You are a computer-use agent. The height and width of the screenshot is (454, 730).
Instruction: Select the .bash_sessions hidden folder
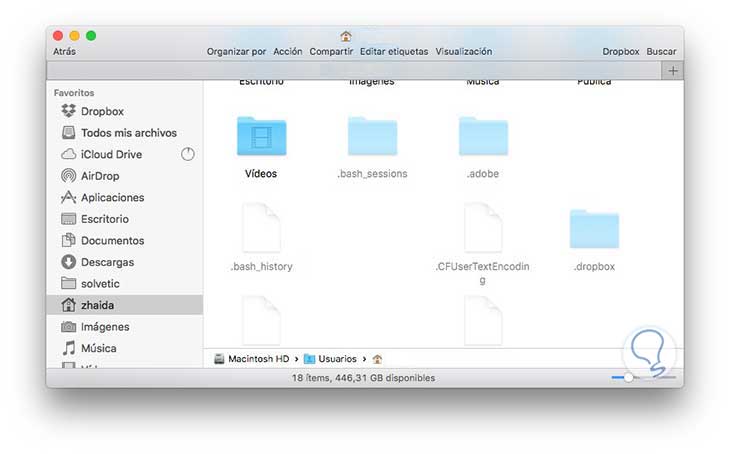click(x=372, y=136)
